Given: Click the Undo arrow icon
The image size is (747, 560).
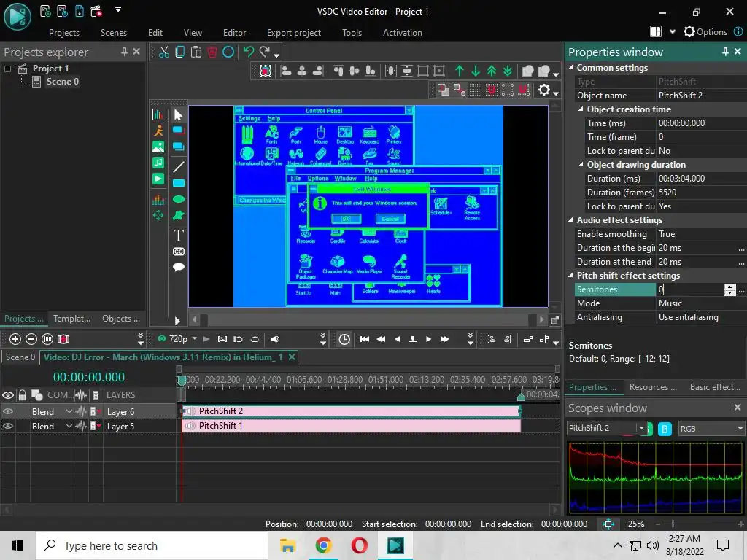Looking at the screenshot, I should click(248, 52).
